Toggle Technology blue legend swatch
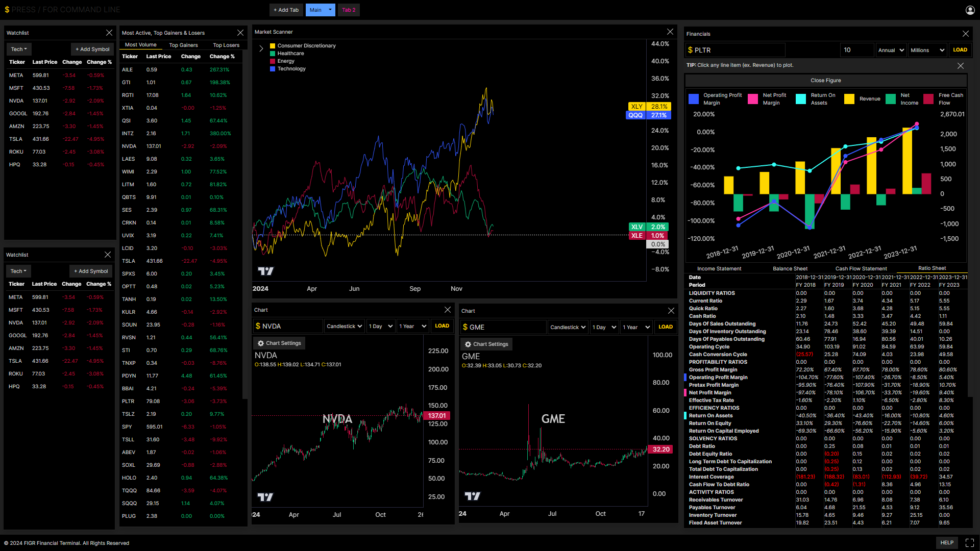Viewport: 980px width, 551px height. (273, 69)
